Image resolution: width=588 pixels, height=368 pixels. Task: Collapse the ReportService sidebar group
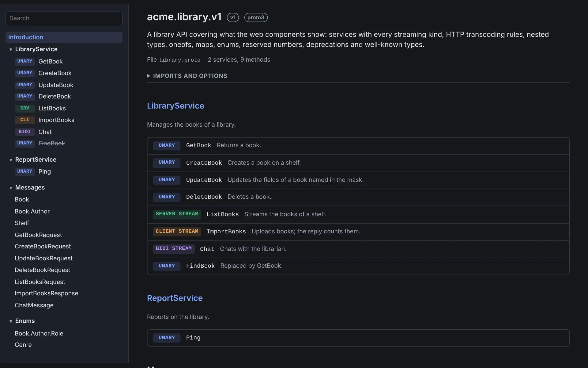[11, 160]
